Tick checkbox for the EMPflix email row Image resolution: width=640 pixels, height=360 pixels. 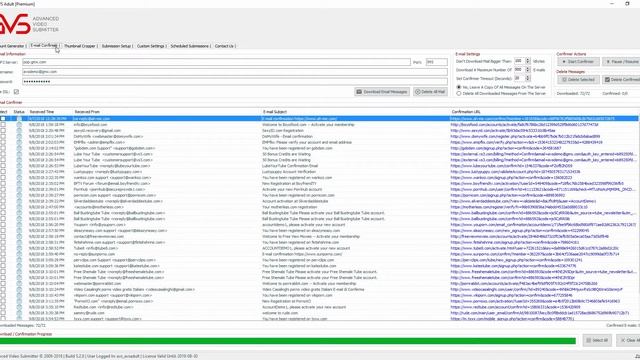3,142
